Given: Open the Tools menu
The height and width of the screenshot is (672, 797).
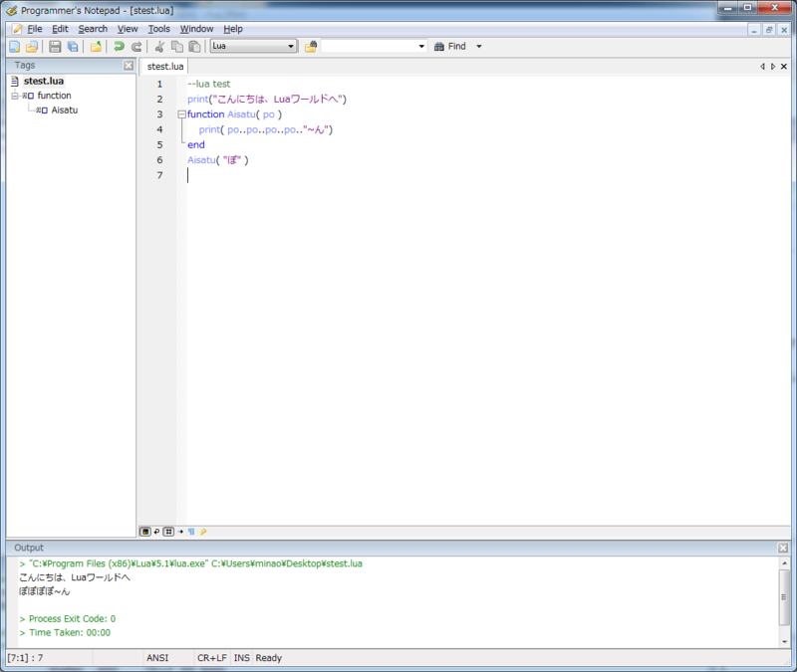Looking at the screenshot, I should [x=159, y=29].
